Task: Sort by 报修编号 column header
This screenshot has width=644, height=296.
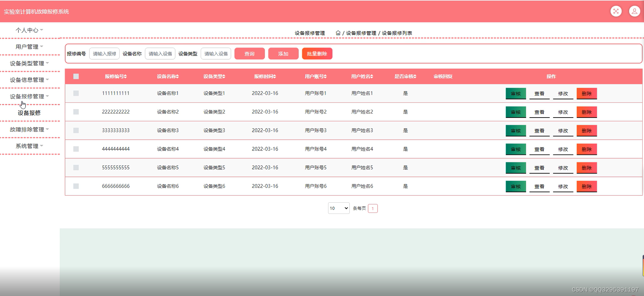Action: (x=116, y=76)
